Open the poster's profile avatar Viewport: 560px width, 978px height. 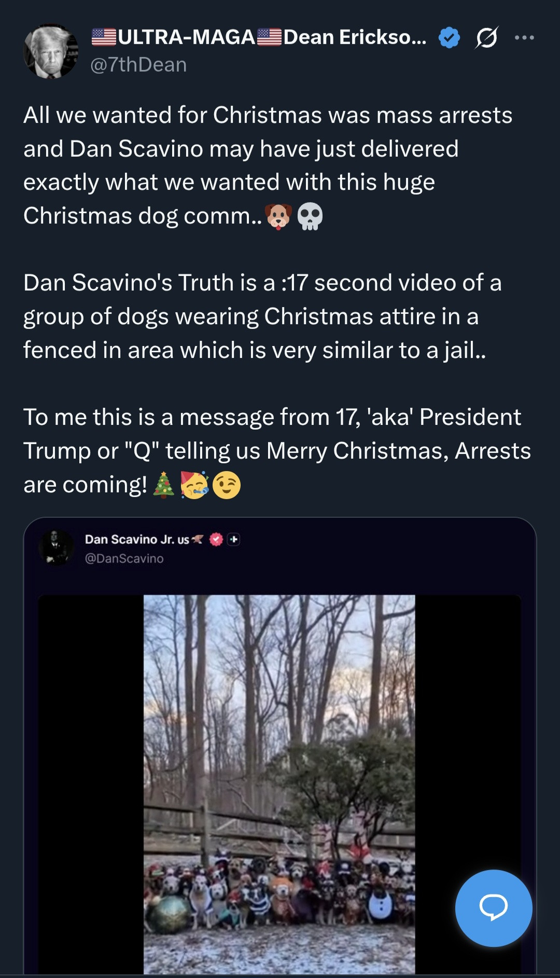pos(50,51)
